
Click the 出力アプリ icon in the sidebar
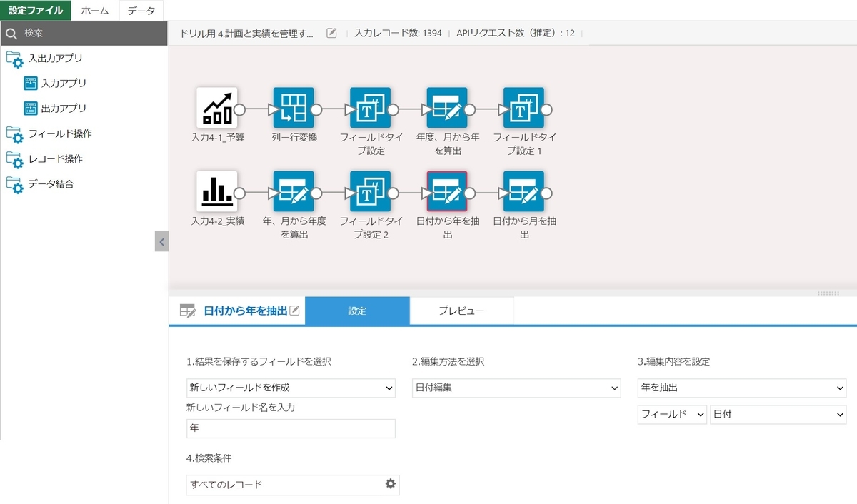[30, 109]
